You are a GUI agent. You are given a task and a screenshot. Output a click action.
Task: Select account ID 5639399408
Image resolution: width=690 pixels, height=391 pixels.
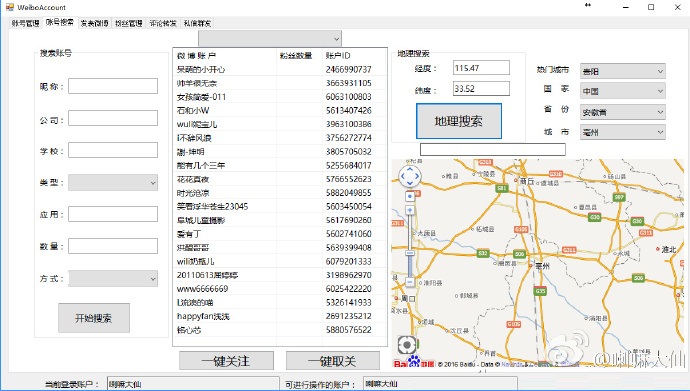point(280,248)
